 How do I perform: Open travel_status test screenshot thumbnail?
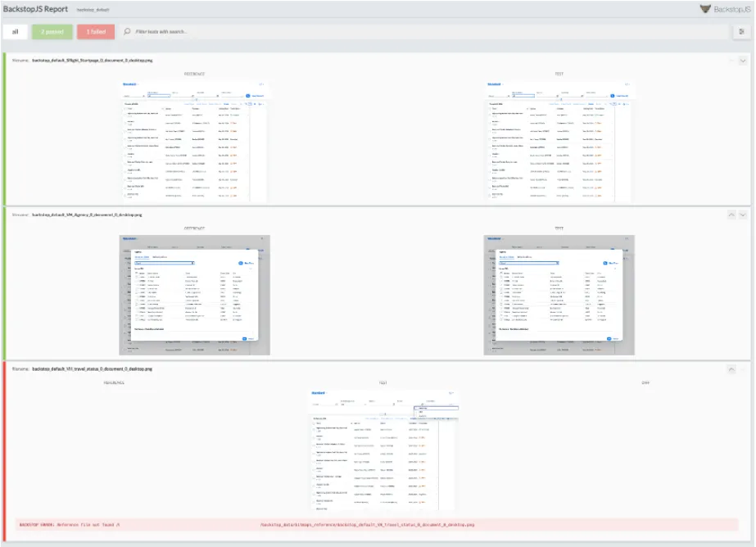coord(384,449)
